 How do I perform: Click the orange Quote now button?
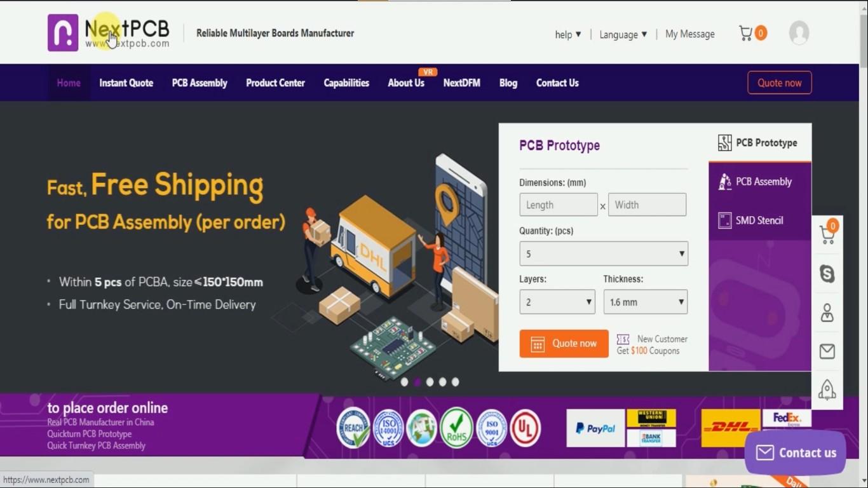pos(564,343)
